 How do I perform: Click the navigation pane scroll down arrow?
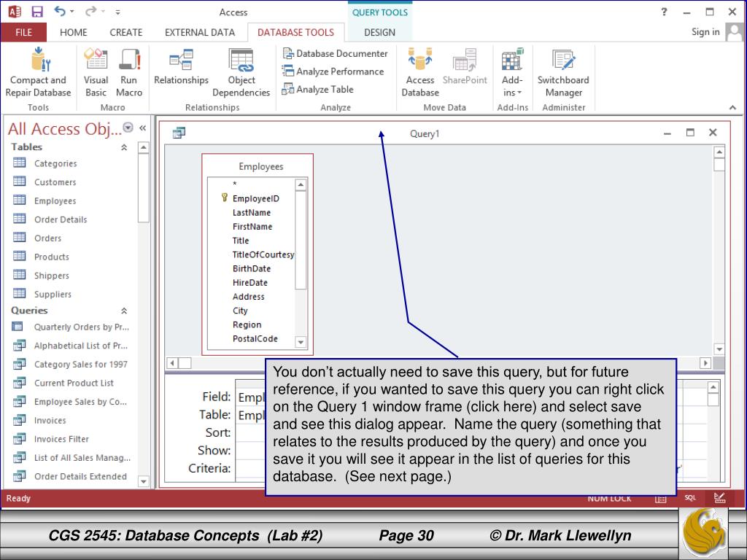pos(144,481)
